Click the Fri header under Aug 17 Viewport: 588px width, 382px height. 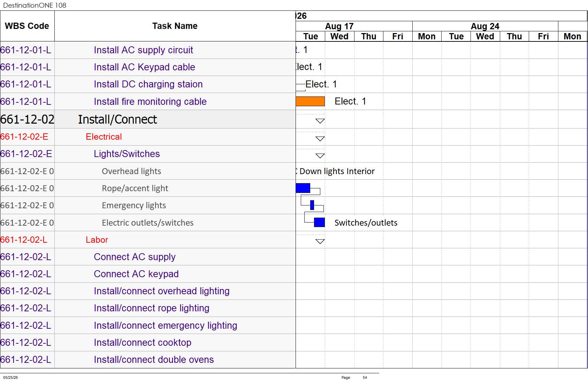398,37
